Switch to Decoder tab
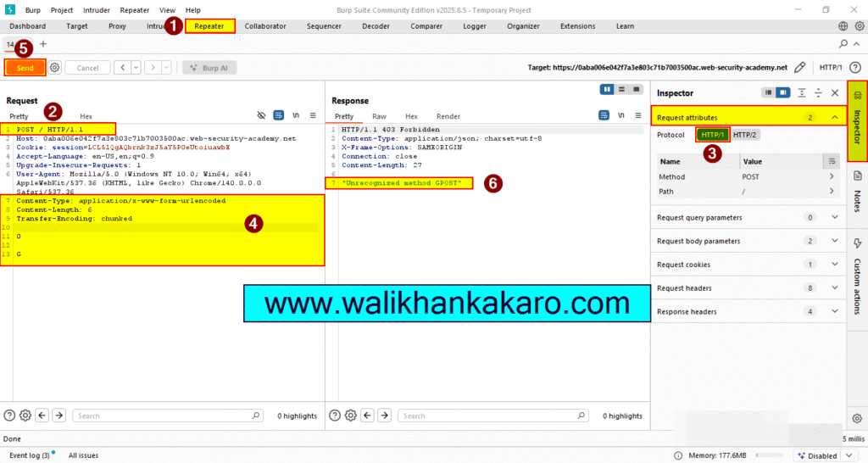868x463 pixels. (376, 26)
